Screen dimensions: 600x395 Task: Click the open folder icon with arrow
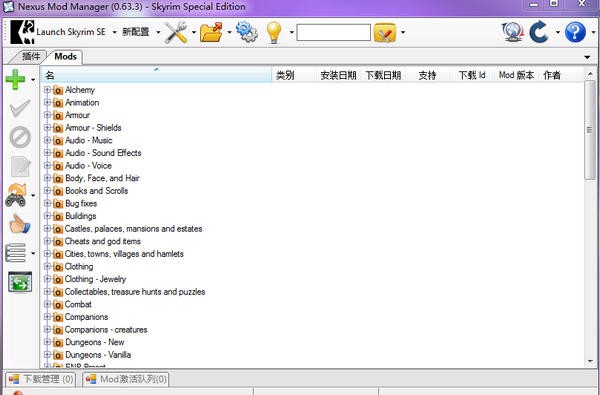coord(211,32)
